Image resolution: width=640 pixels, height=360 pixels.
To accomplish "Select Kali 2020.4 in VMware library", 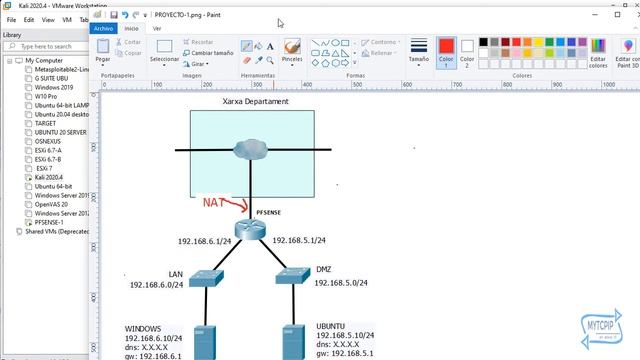I will coord(48,178).
